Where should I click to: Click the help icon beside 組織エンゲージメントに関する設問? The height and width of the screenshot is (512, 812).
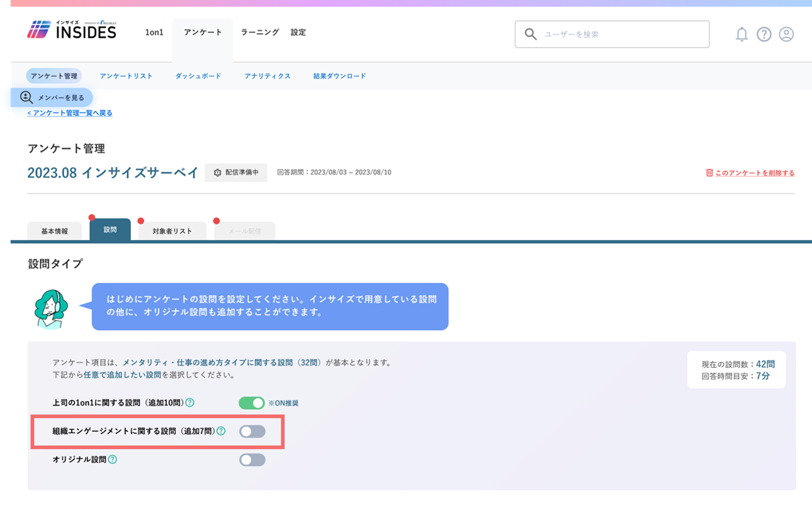[x=221, y=431]
